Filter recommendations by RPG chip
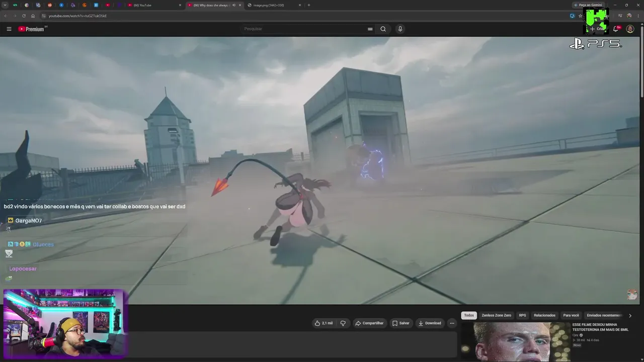The height and width of the screenshot is (362, 644). coord(522,315)
